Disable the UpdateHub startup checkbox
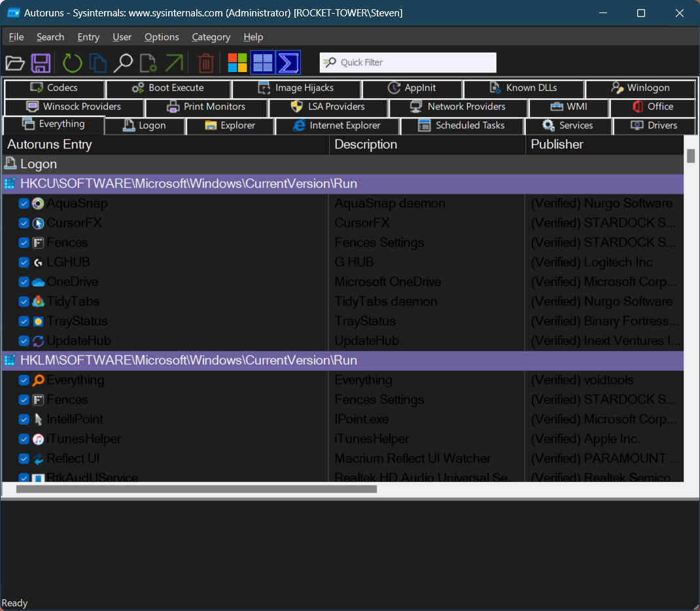 24,341
